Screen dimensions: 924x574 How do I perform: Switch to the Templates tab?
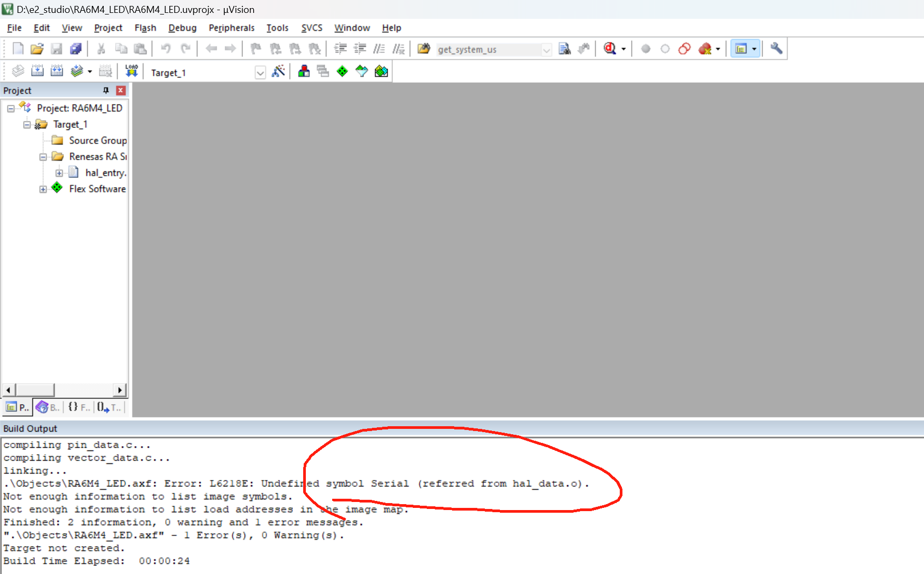pyautogui.click(x=110, y=407)
